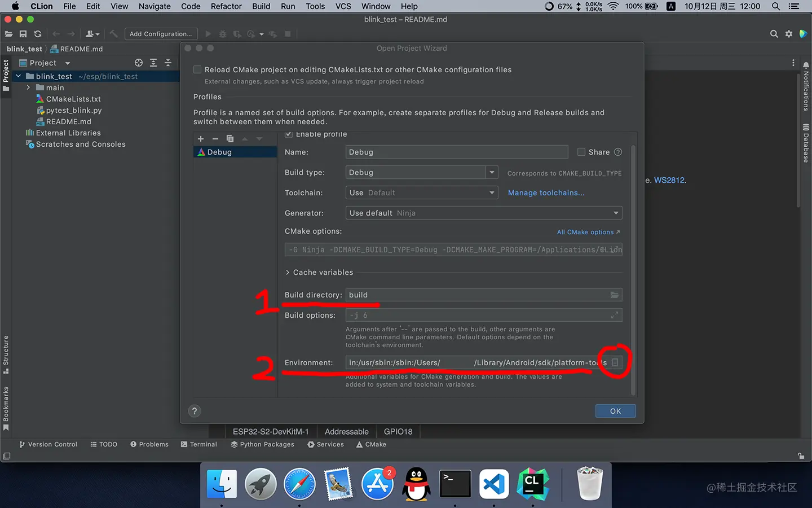
Task: Click Collapse All icon in Project panel
Action: (167, 63)
